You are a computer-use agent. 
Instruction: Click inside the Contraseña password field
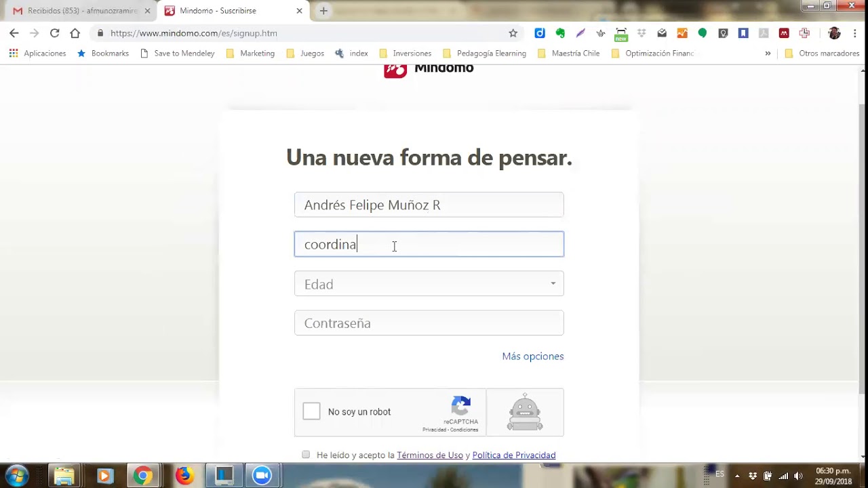(429, 323)
